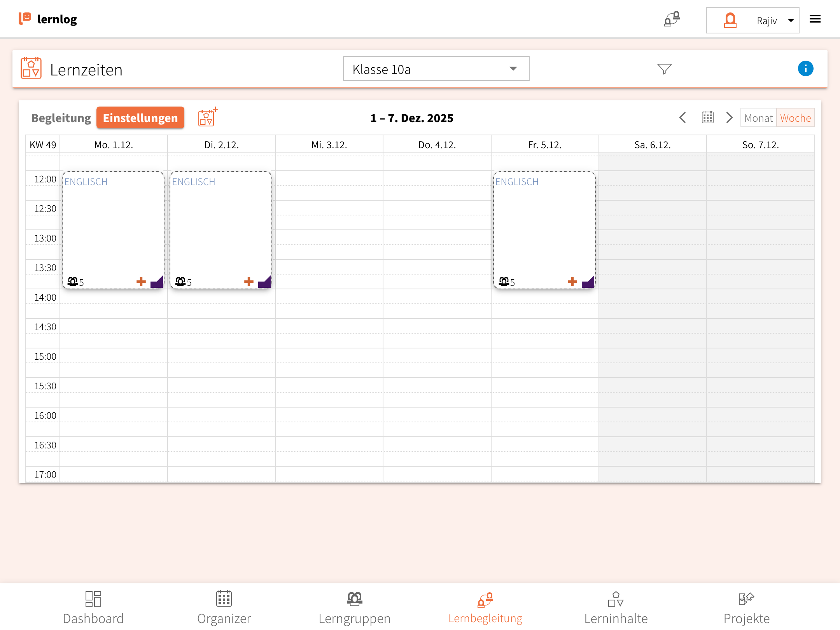Toggle Begleitung mode
The width and height of the screenshot is (840, 630).
point(61,118)
